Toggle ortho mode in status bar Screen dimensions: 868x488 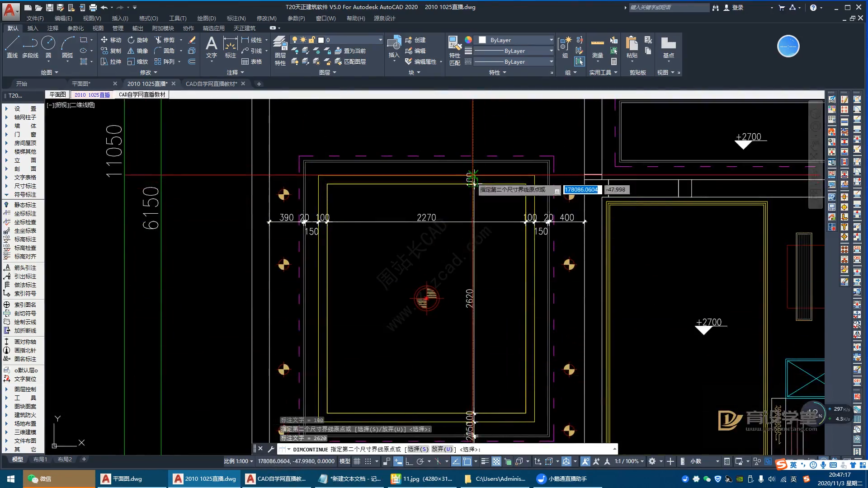[x=409, y=461]
